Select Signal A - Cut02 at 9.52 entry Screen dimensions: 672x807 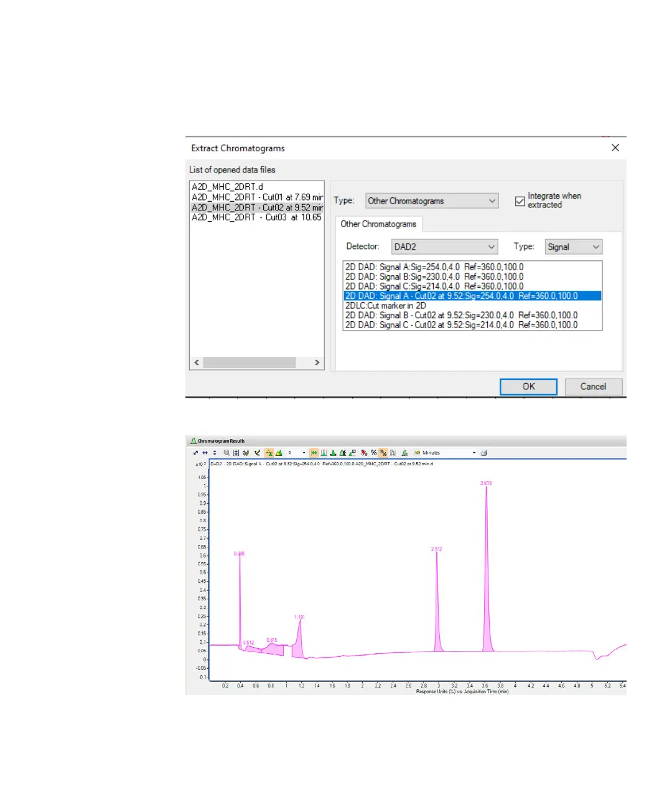coord(473,296)
